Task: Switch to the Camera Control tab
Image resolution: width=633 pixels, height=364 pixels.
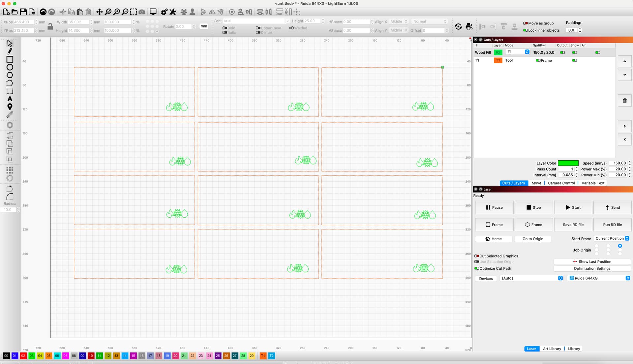Action: coord(561,183)
